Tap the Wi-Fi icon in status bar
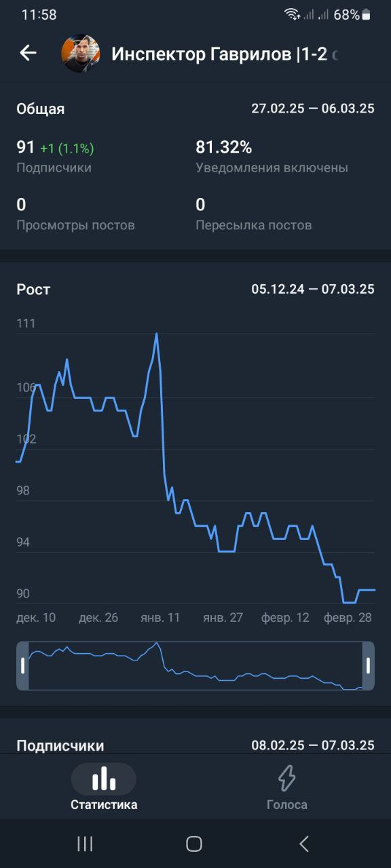391x868 pixels. coord(292,14)
